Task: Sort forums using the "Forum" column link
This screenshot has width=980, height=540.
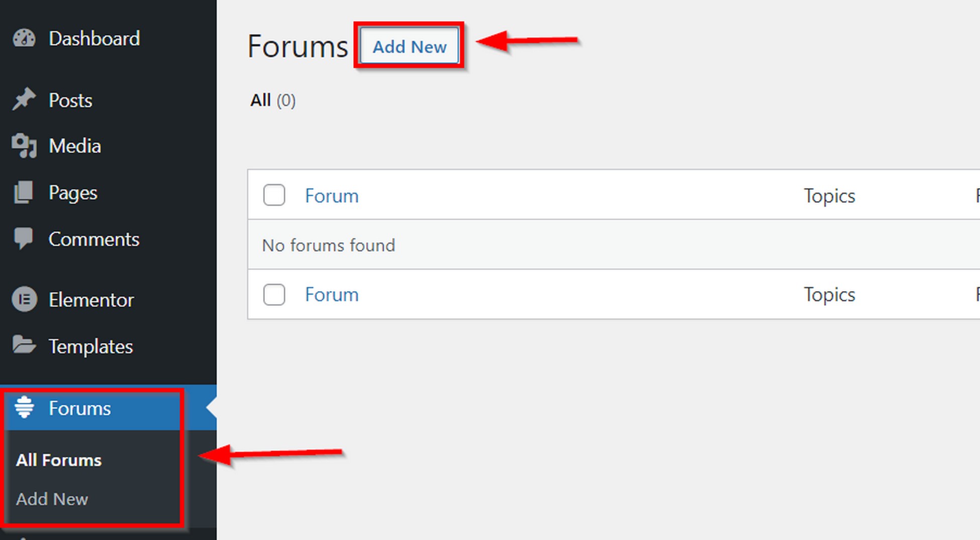Action: [x=332, y=196]
